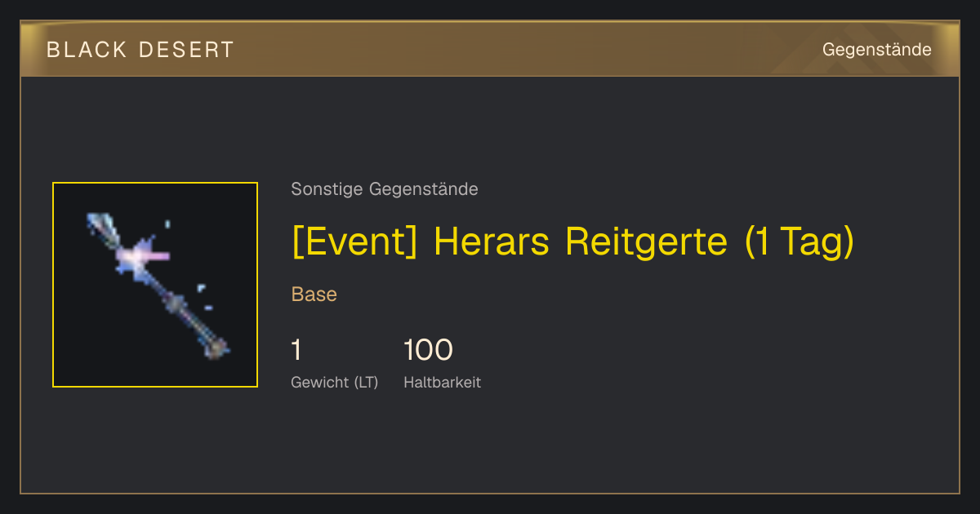Click the riding crop handle end
980x514 pixels.
click(x=217, y=348)
